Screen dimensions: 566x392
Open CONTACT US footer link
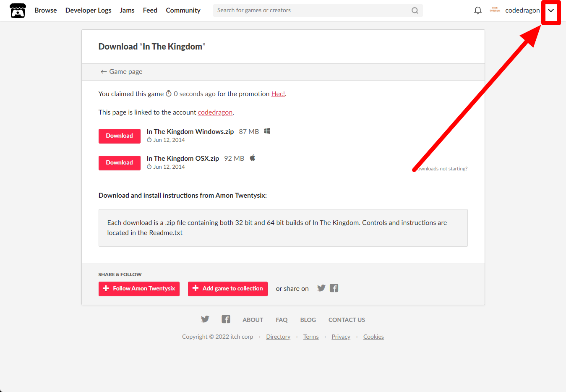pos(347,320)
